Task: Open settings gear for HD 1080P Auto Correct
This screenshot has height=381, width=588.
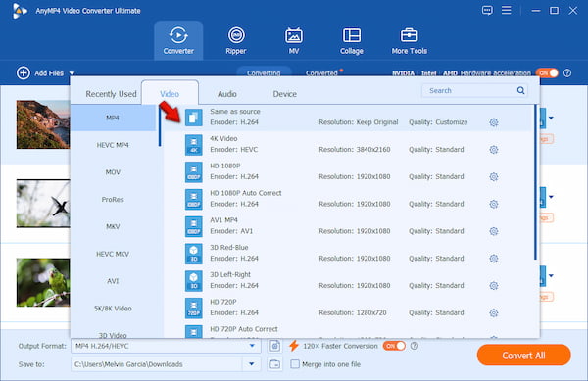Action: 494,204
